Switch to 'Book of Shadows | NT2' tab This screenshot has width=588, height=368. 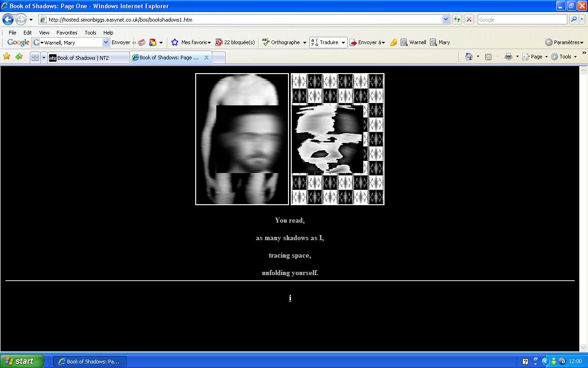[88, 57]
